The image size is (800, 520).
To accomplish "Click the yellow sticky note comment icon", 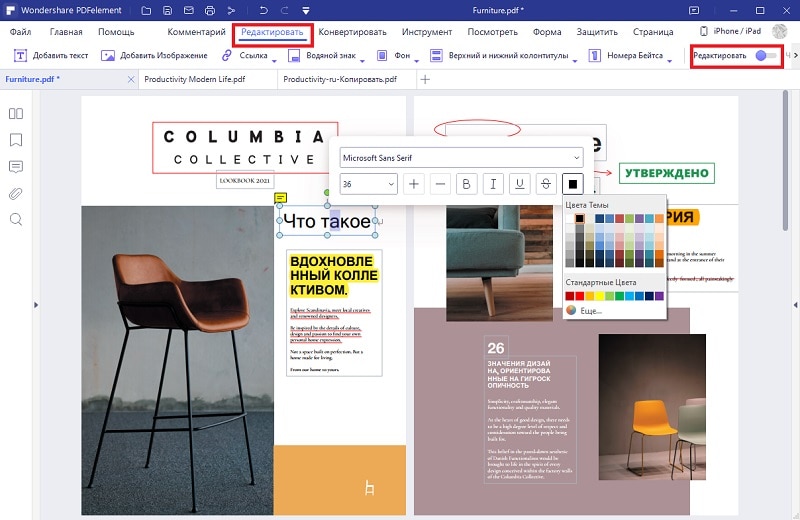I will pos(281,197).
